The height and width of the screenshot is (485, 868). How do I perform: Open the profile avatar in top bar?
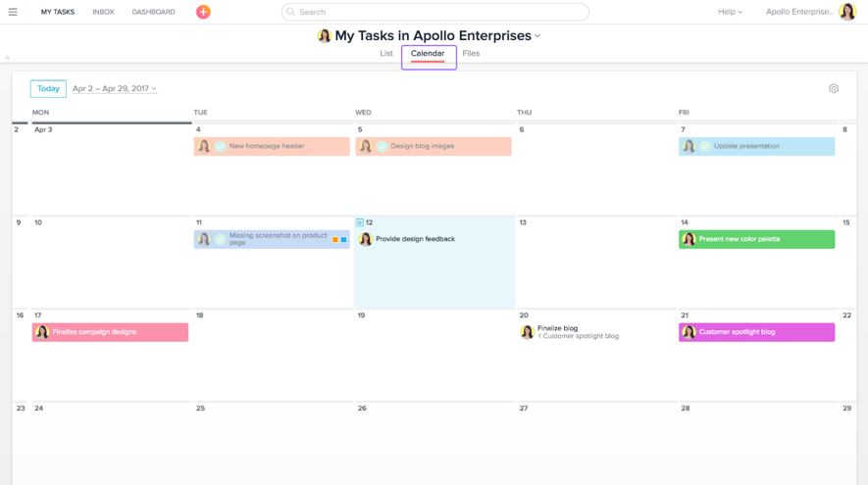click(847, 12)
